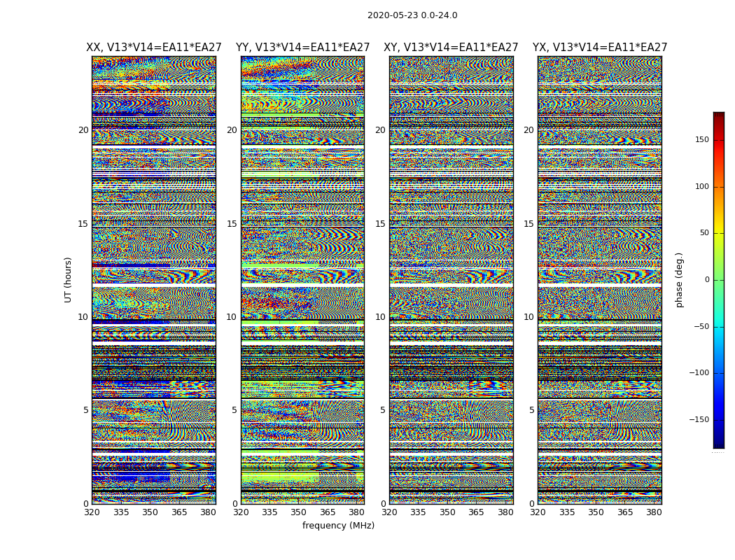Click XX panel y-axis tick 15
The image size is (735, 560).
pos(83,223)
